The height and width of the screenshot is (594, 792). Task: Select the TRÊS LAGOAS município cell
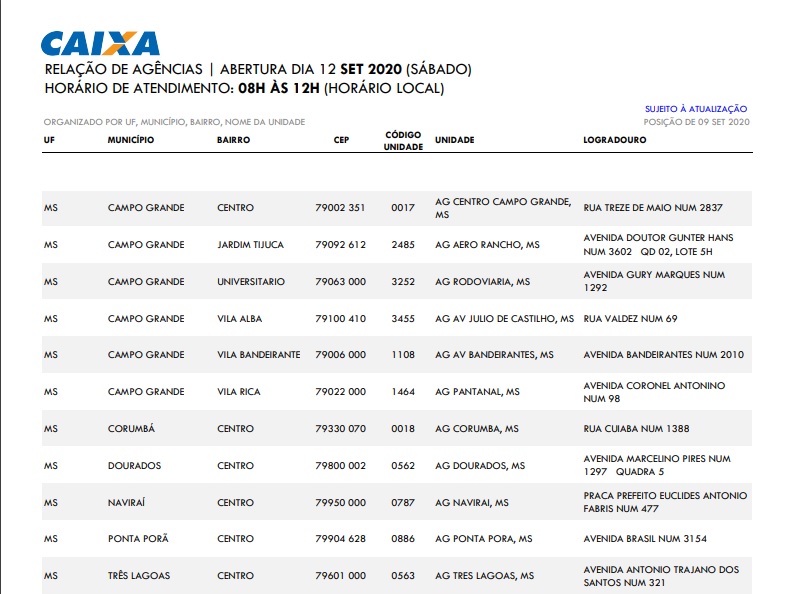tap(139, 576)
